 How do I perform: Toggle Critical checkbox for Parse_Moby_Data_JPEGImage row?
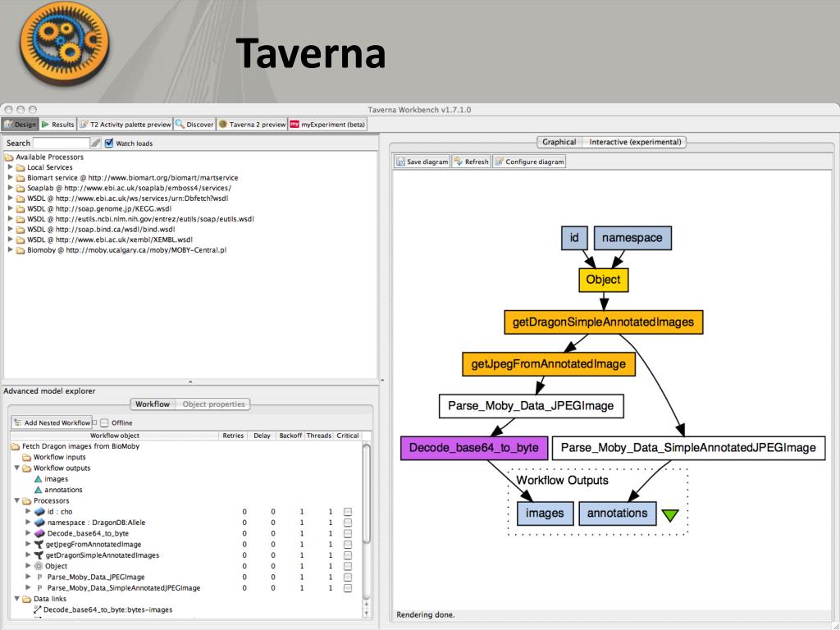point(348,577)
